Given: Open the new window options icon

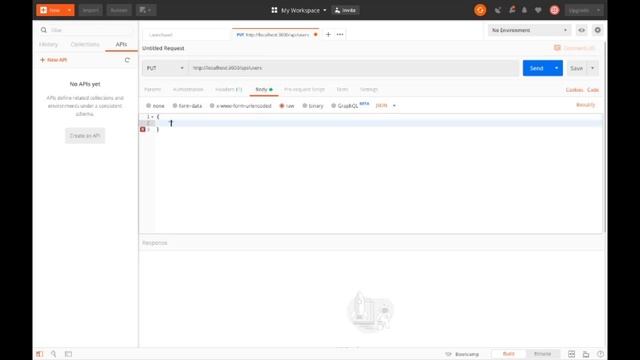Looking at the screenshot, I should (145, 10).
